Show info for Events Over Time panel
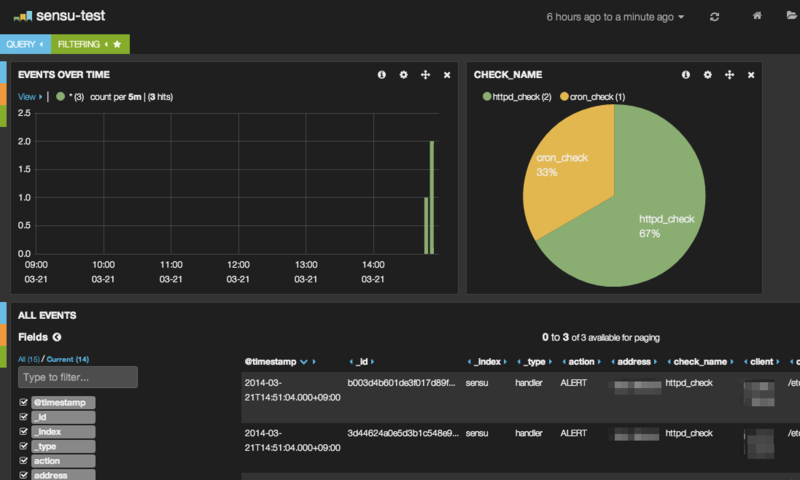The width and height of the screenshot is (800, 480). 382,74
